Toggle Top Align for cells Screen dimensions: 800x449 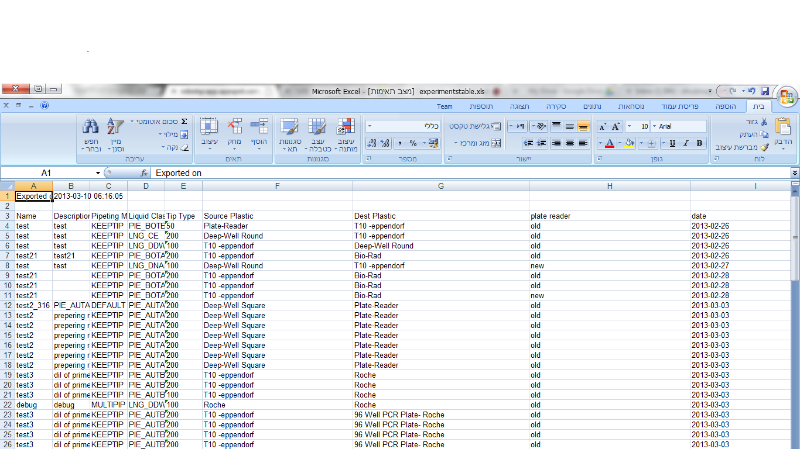tap(556, 126)
